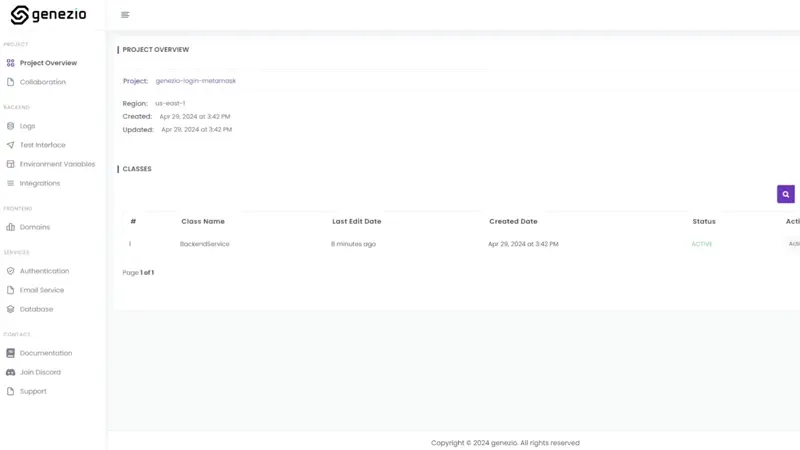This screenshot has height=450, width=800.
Task: Click the 'Page 1 of 1' pagination text
Action: tap(138, 272)
